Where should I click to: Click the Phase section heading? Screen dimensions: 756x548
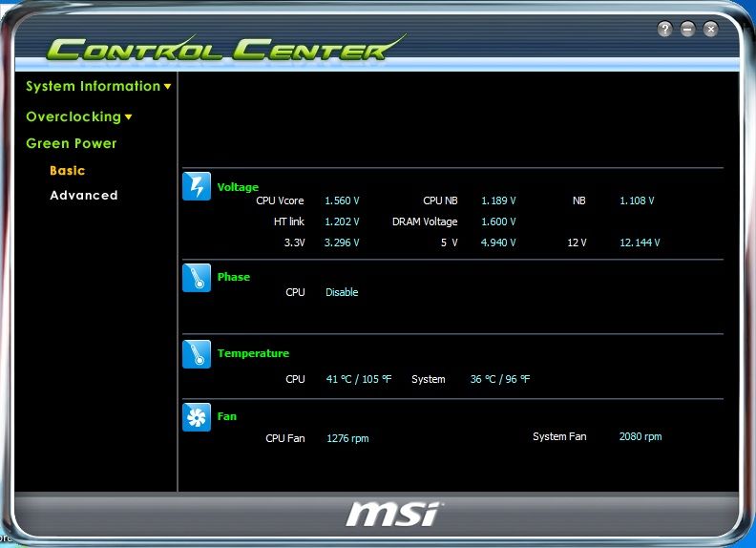coord(234,277)
